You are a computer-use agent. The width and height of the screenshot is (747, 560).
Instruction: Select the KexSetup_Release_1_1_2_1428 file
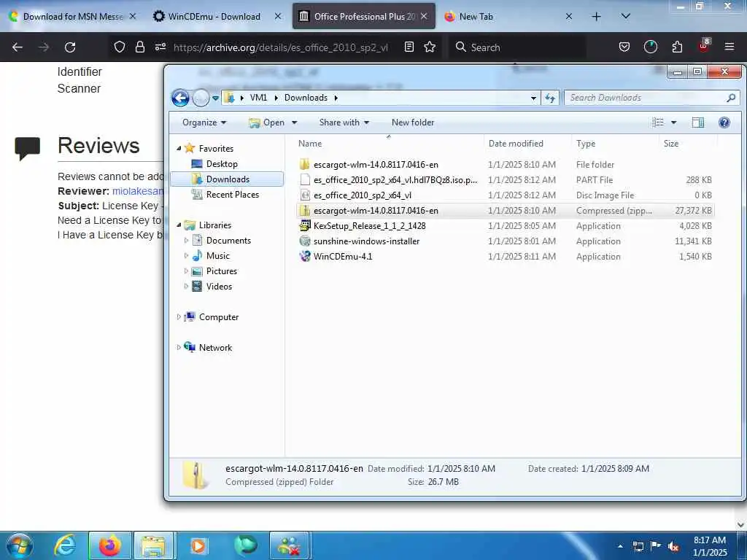click(x=369, y=226)
